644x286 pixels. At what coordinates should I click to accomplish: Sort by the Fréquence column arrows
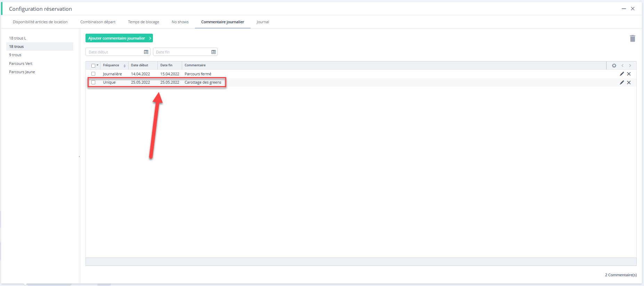pos(124,66)
